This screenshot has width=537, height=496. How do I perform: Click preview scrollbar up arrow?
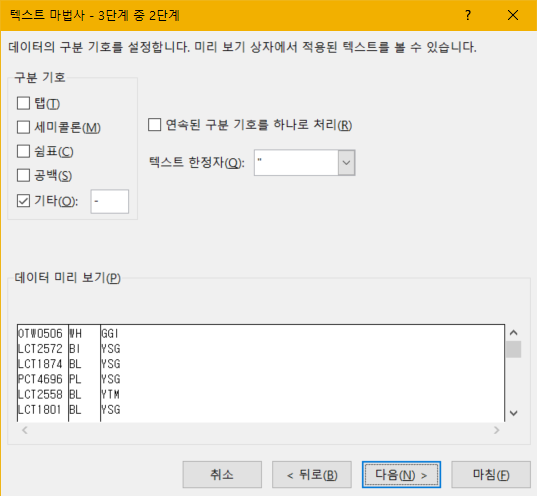pos(513,333)
